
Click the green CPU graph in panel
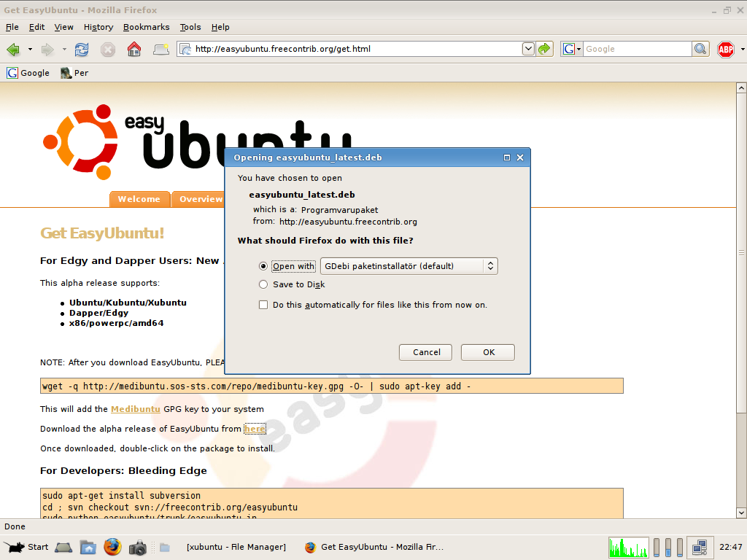(628, 547)
